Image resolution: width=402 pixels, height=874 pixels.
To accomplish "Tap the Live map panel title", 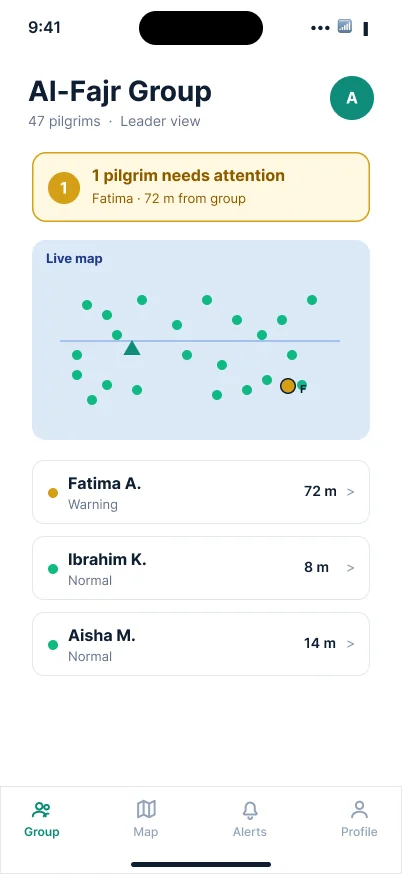I will coord(74,259).
